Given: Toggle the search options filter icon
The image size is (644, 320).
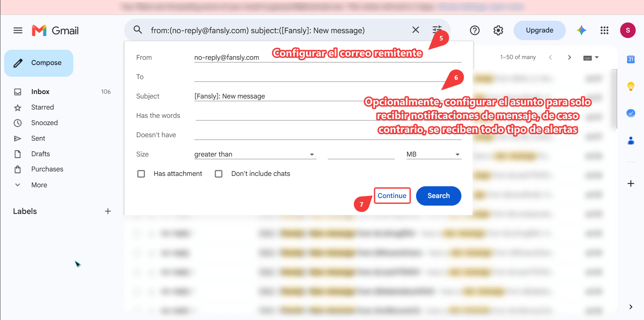Looking at the screenshot, I should click(437, 30).
